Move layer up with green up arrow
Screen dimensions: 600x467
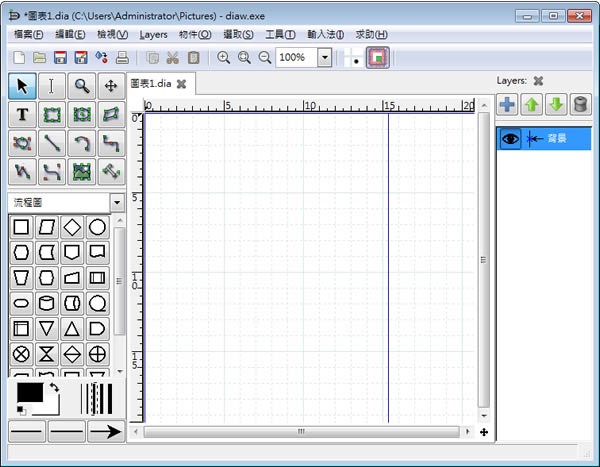tap(532, 105)
